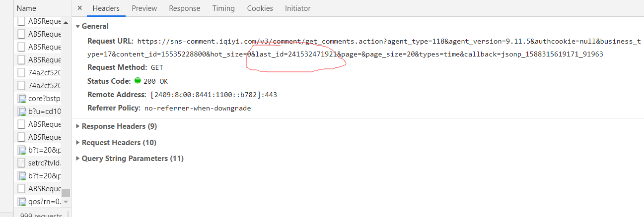Click the request list scrollbar up arrow
Viewport: 644px width, 217px height.
pyautogui.click(x=66, y=22)
